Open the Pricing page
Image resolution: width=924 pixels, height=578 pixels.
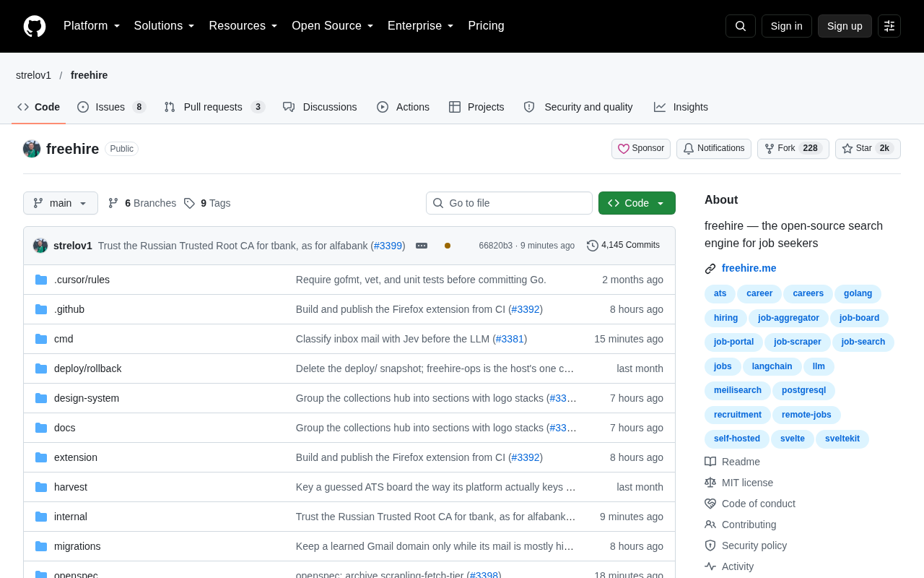(x=486, y=26)
